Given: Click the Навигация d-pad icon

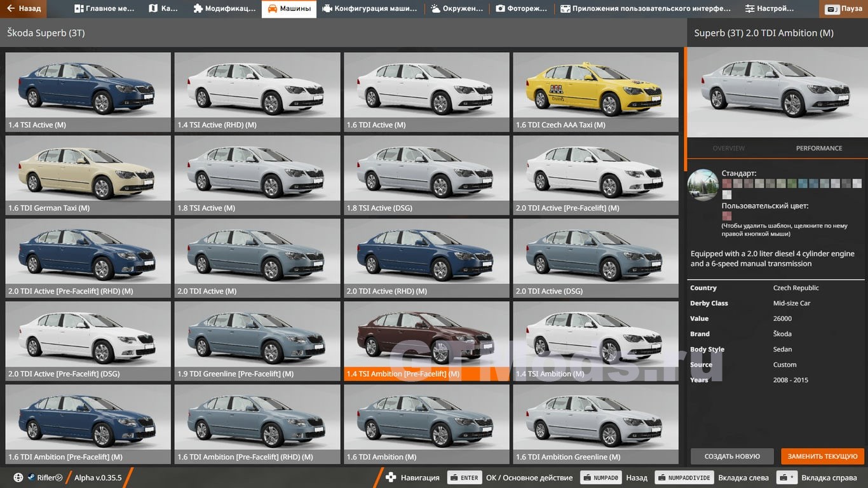Looking at the screenshot, I should (x=391, y=478).
